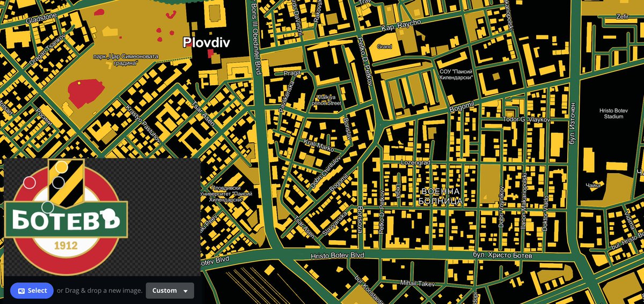This screenshot has width=644, height=304.
Task: Click the Borislav street label
Action: [x=347, y=128]
